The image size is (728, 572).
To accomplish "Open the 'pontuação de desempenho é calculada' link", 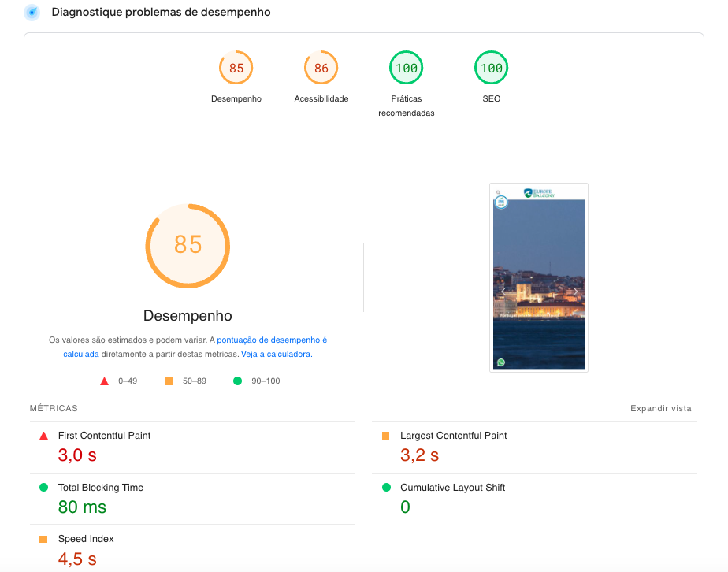I will pyautogui.click(x=271, y=340).
